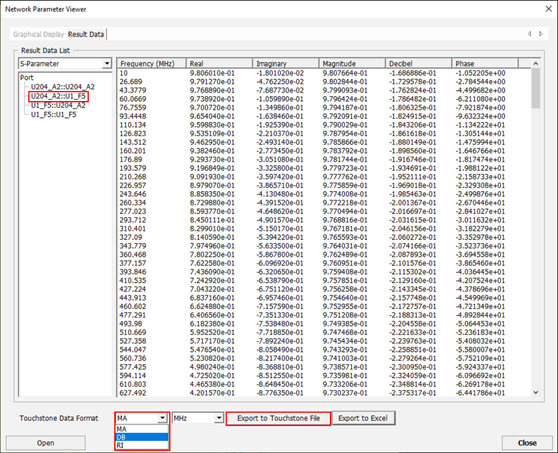Image resolution: width=558 pixels, height=453 pixels.
Task: Collapse the MA data format dropdown arrow
Action: pos(162,418)
